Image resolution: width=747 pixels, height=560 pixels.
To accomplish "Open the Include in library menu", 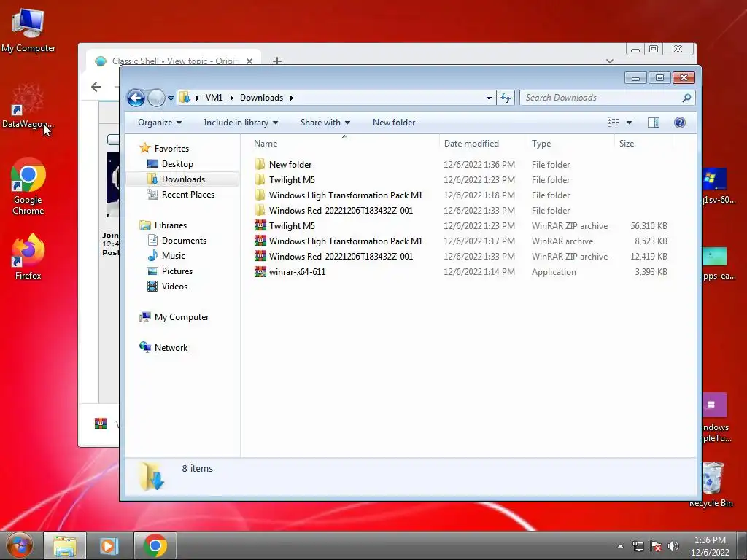I will point(241,122).
